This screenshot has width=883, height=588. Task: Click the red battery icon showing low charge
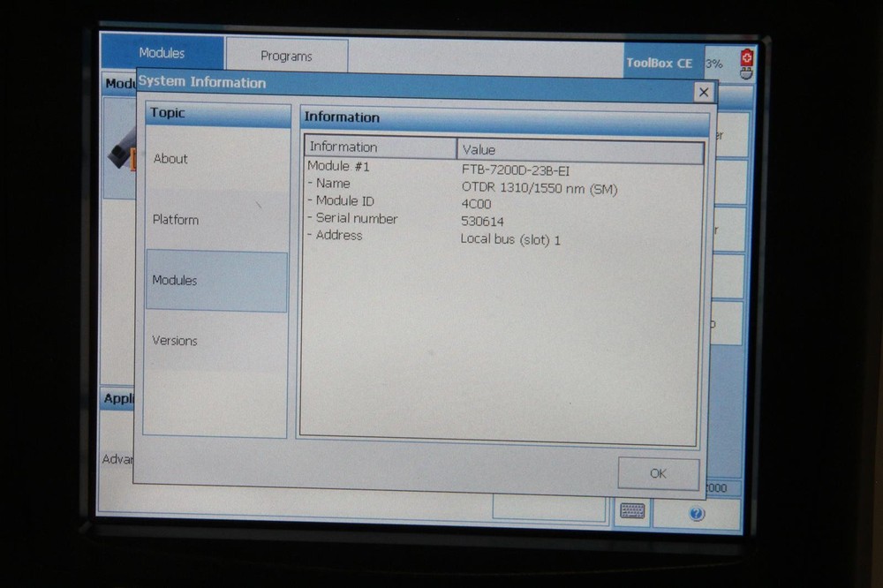(746, 59)
